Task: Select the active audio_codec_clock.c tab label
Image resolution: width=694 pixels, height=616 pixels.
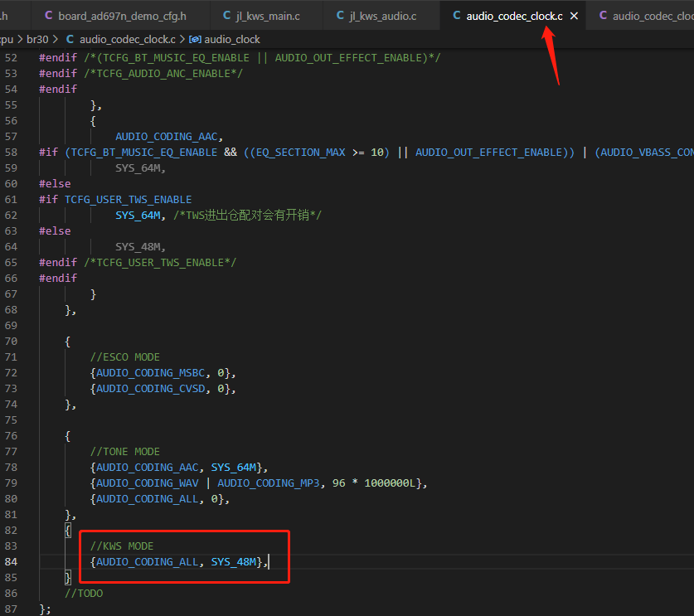Action: click(x=514, y=16)
